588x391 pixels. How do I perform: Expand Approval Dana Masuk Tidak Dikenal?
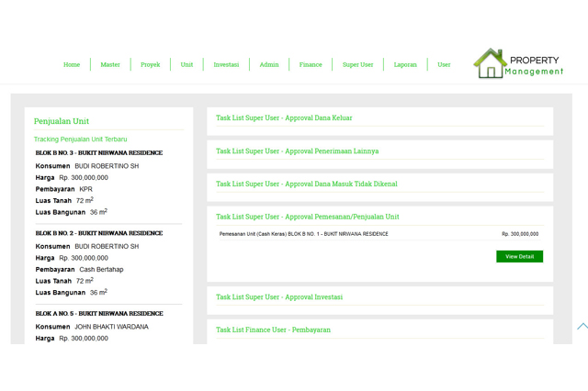(x=306, y=184)
